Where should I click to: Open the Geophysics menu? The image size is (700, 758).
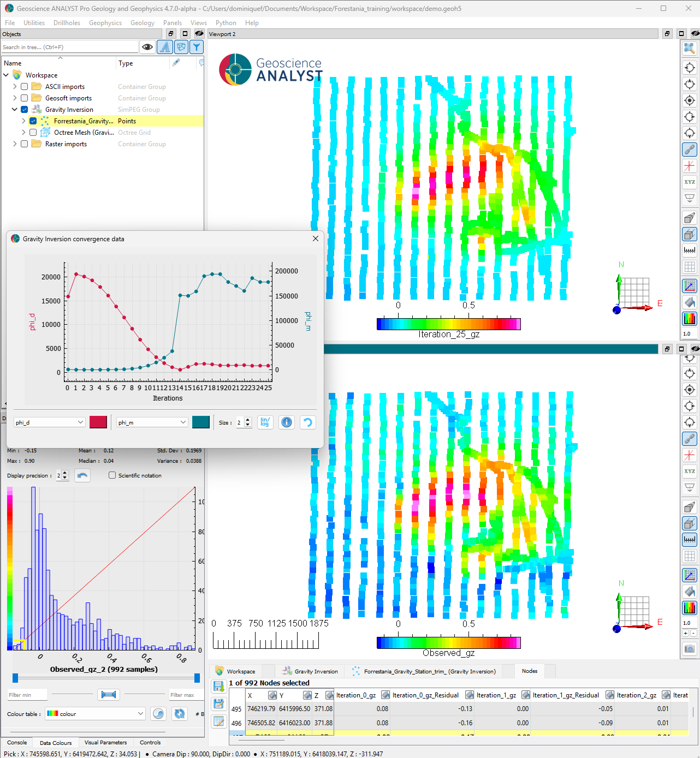point(105,23)
